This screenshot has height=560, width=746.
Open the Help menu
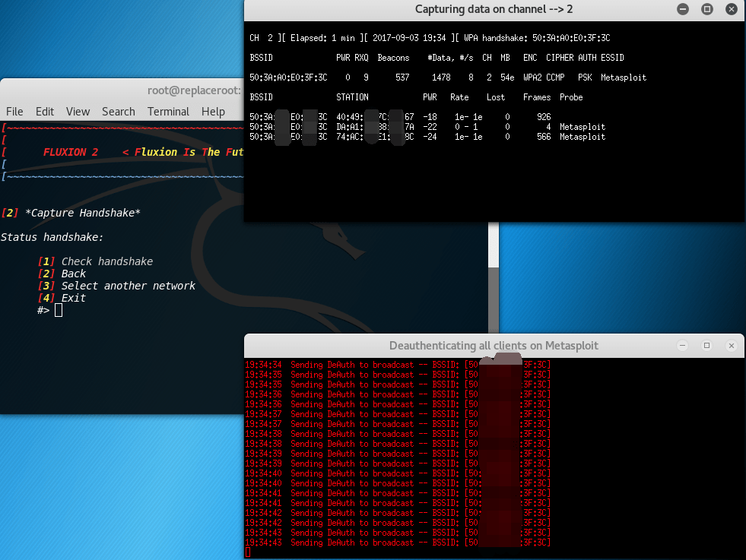[213, 111]
